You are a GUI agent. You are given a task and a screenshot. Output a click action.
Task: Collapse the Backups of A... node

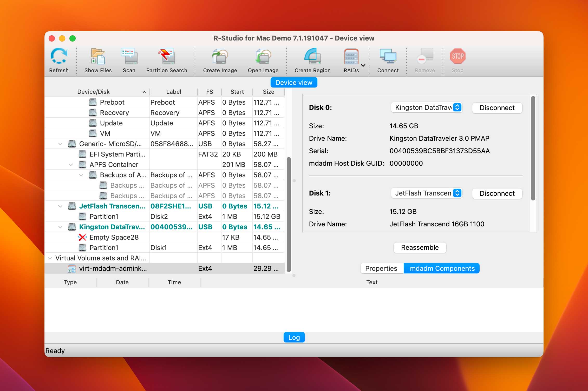(81, 175)
